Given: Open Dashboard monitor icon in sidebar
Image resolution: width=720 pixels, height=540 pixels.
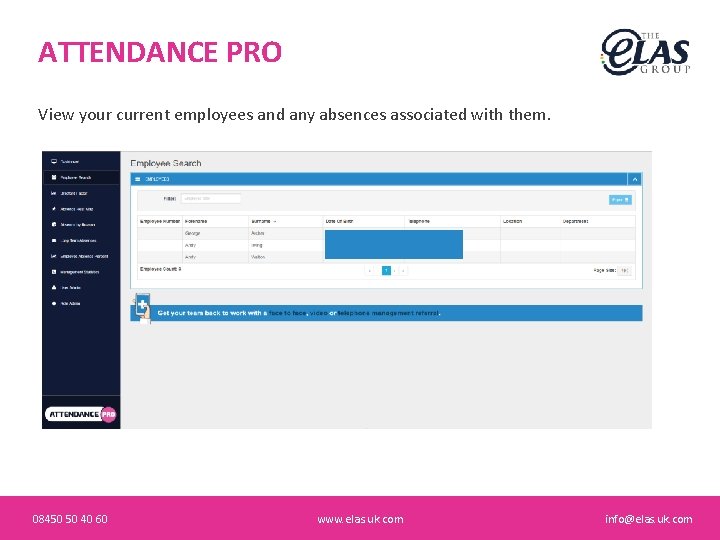Looking at the screenshot, I should pyautogui.click(x=54, y=162).
